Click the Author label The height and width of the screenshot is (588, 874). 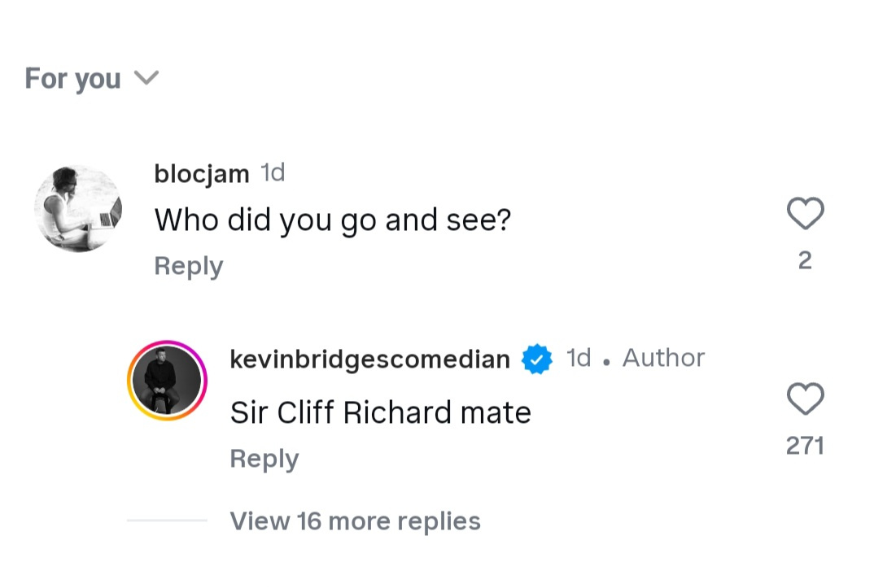click(663, 358)
